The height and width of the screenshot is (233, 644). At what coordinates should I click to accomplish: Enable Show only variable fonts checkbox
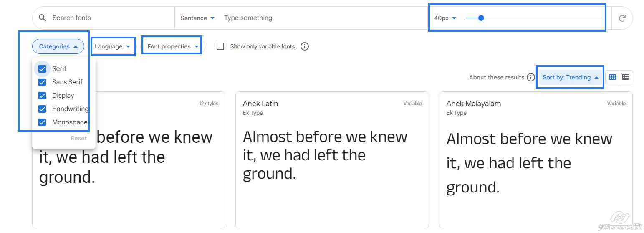[220, 46]
